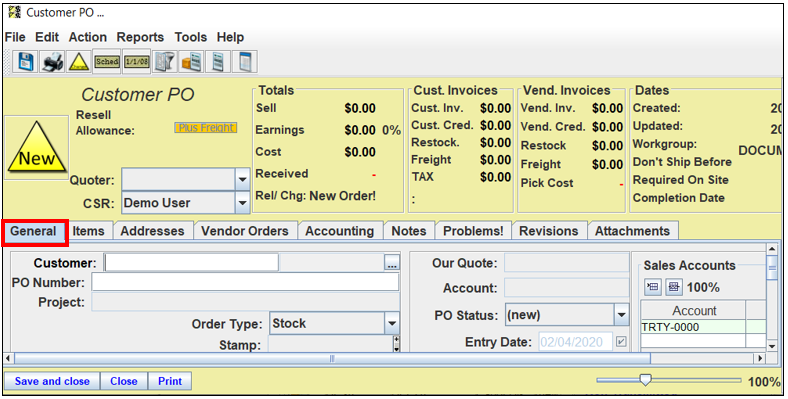Click the insert row icon in Sales Accounts
This screenshot has width=788, height=399.
click(653, 287)
